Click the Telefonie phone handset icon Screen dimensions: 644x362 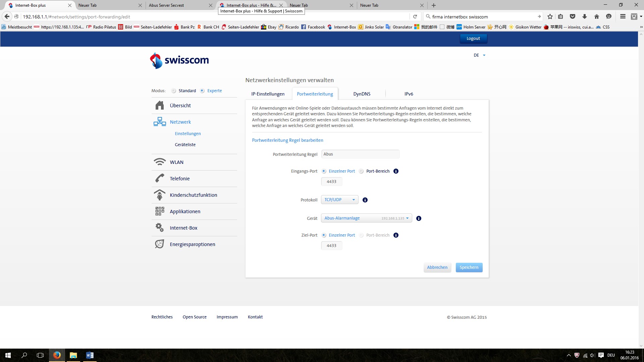tap(160, 178)
